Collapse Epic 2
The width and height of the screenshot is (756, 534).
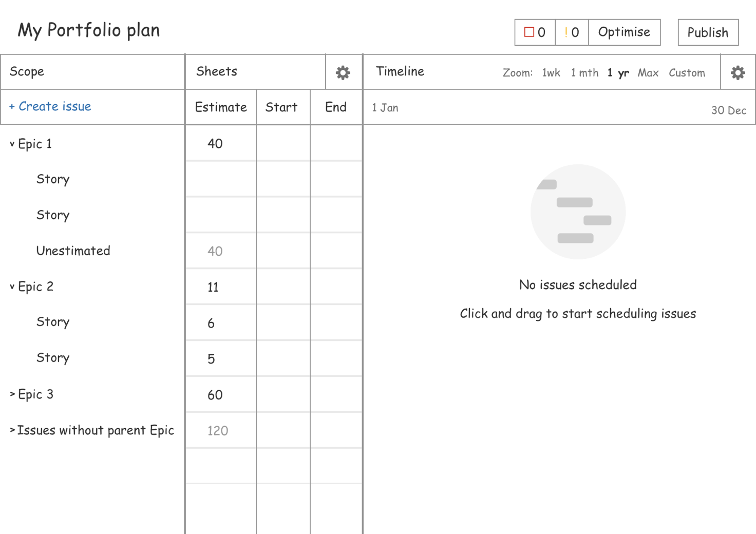[11, 286]
